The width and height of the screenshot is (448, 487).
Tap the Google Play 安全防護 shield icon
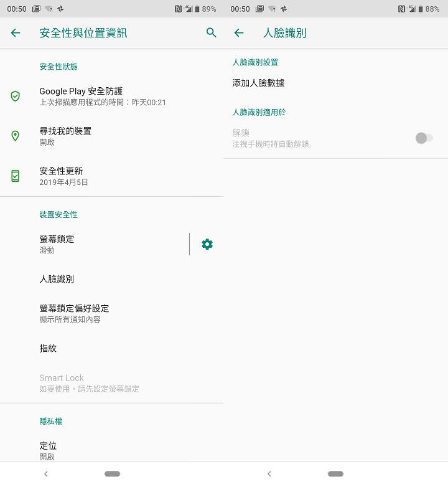(15, 97)
